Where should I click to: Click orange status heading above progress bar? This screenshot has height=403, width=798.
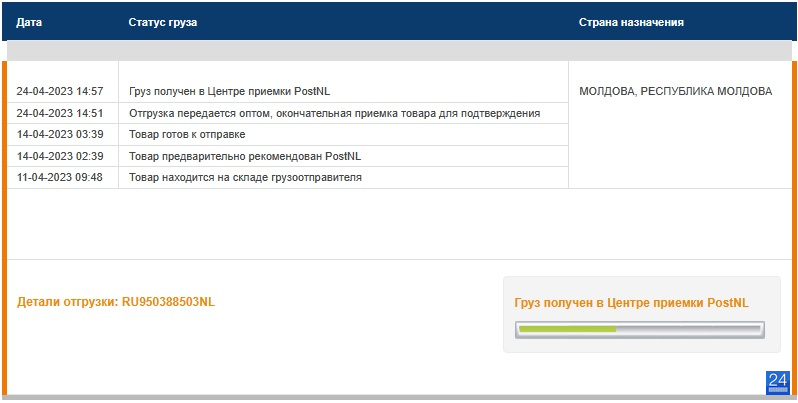point(632,303)
